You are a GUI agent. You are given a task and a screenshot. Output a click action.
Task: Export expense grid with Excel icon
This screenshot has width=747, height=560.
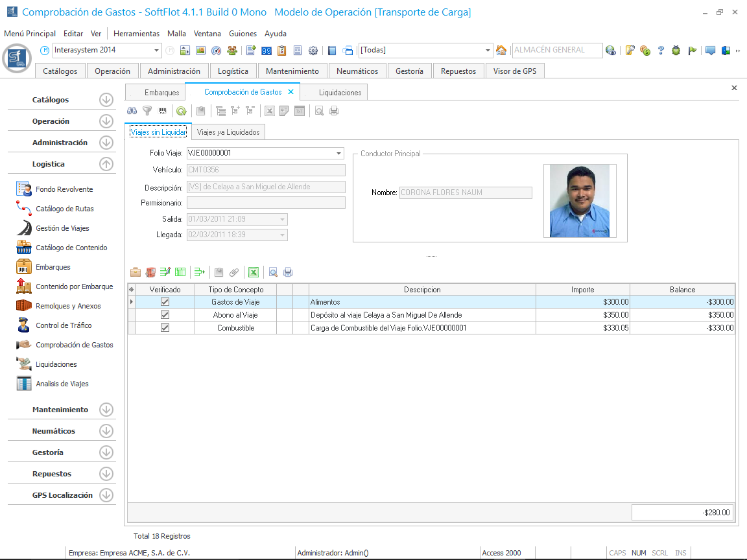pos(254,272)
